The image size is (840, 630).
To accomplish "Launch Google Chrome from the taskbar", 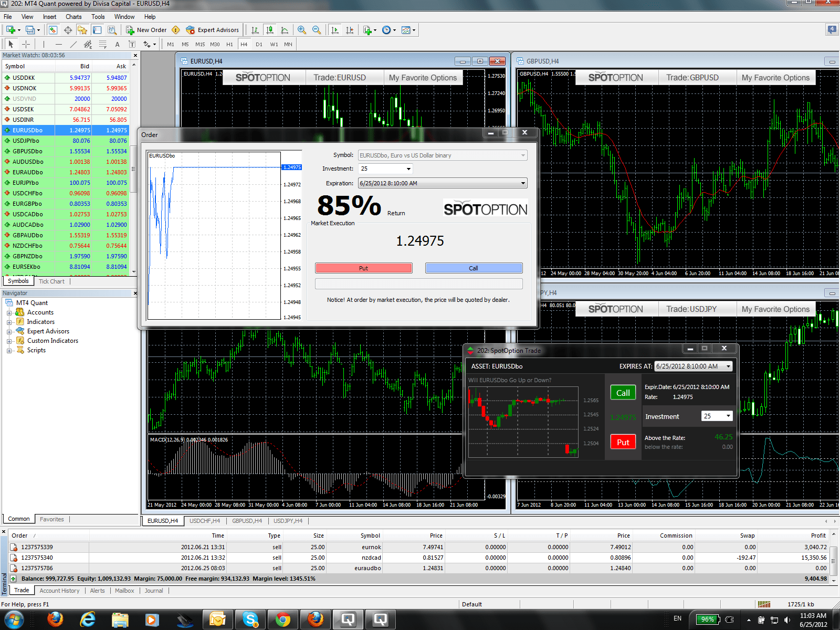I will [x=283, y=619].
